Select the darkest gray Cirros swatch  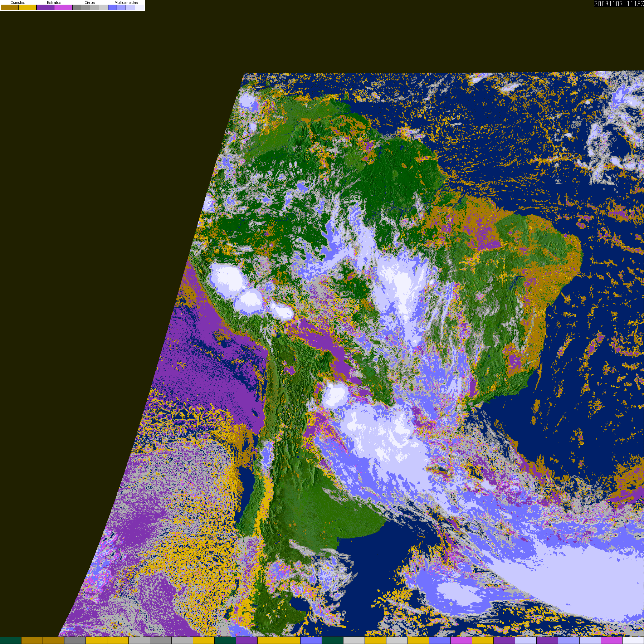point(77,8)
